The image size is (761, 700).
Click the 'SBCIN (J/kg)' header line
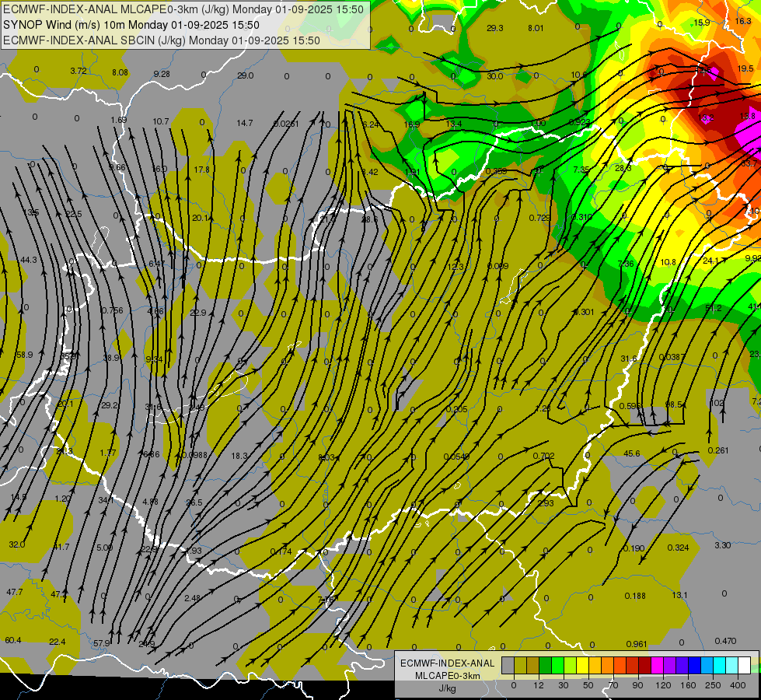point(162,40)
